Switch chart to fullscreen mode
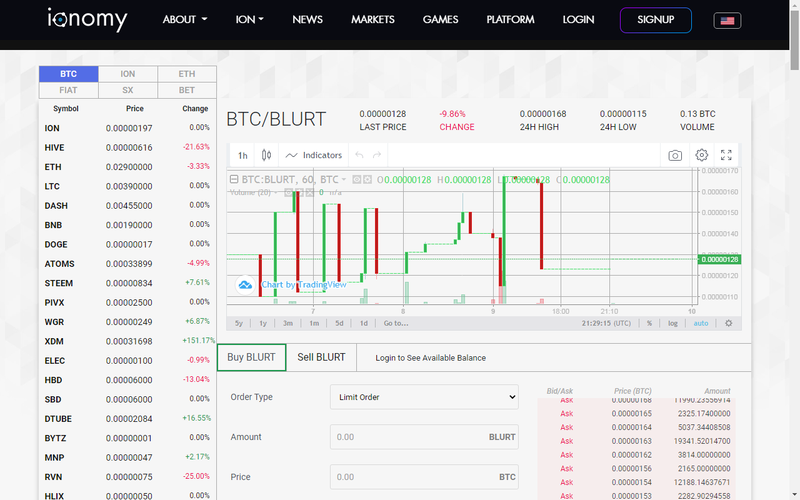 pyautogui.click(x=726, y=155)
